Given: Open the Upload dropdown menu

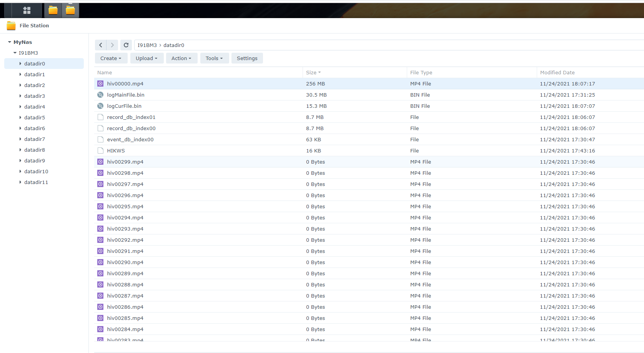Looking at the screenshot, I should 146,59.
